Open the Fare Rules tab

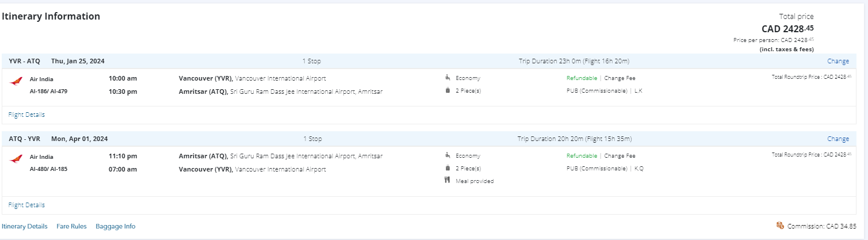click(x=71, y=226)
